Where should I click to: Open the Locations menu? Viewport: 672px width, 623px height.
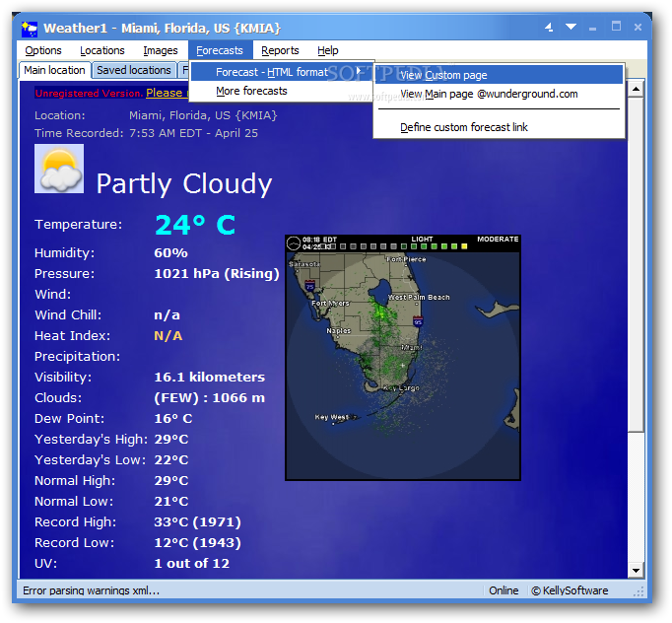pyautogui.click(x=102, y=50)
